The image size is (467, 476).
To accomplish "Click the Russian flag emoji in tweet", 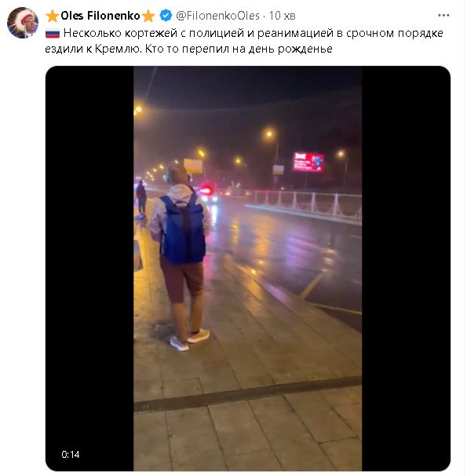I will 53,34.
